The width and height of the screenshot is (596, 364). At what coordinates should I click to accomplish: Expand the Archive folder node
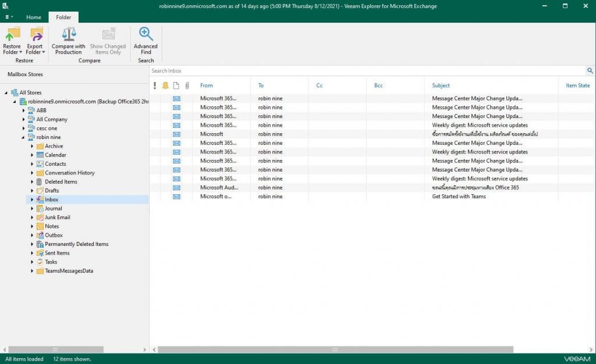32,146
